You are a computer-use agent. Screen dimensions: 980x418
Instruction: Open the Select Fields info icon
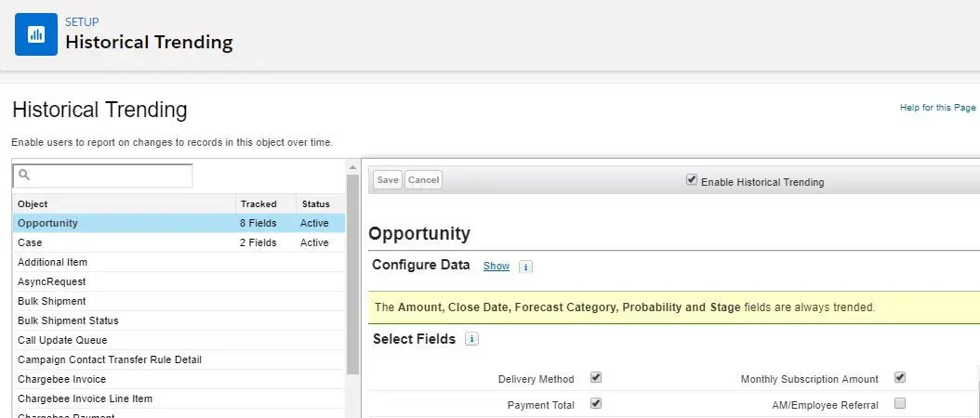coord(472,339)
